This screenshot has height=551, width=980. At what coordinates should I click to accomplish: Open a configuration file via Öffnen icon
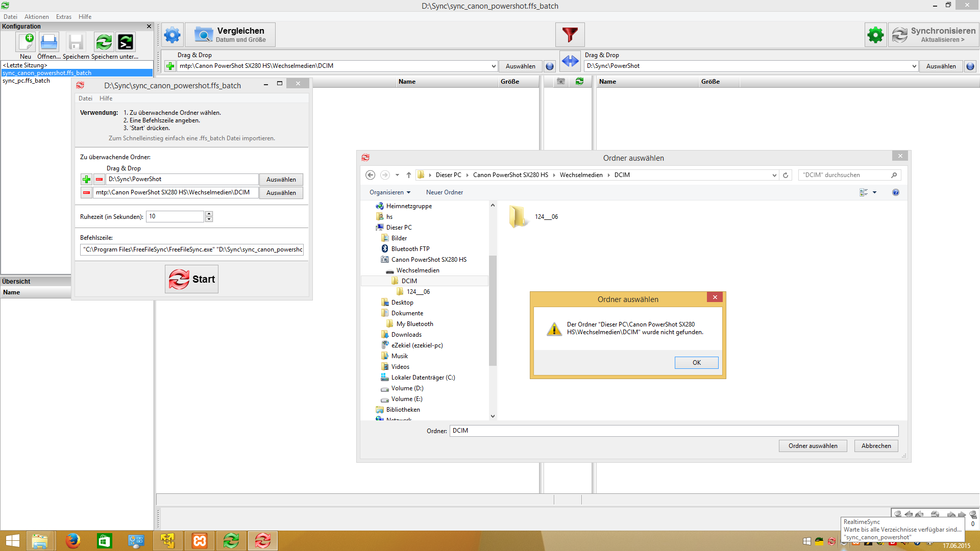click(x=49, y=42)
